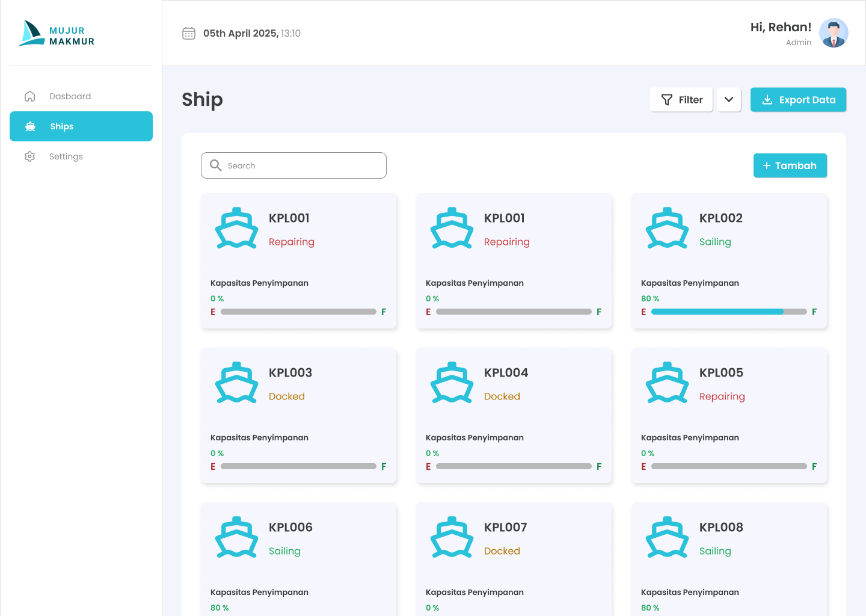Open the Filter options
Viewport: 866px width, 616px height.
point(681,99)
